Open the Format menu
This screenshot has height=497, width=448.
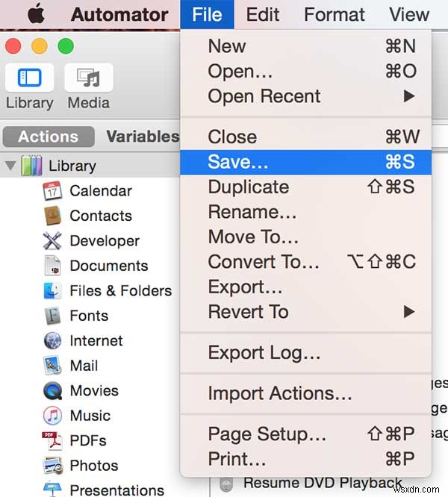tap(335, 15)
